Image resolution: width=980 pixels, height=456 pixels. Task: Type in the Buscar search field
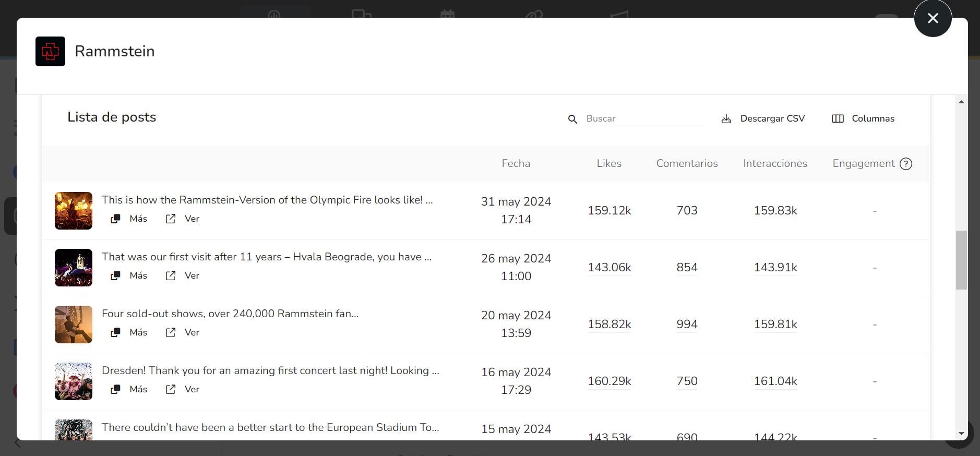644,118
